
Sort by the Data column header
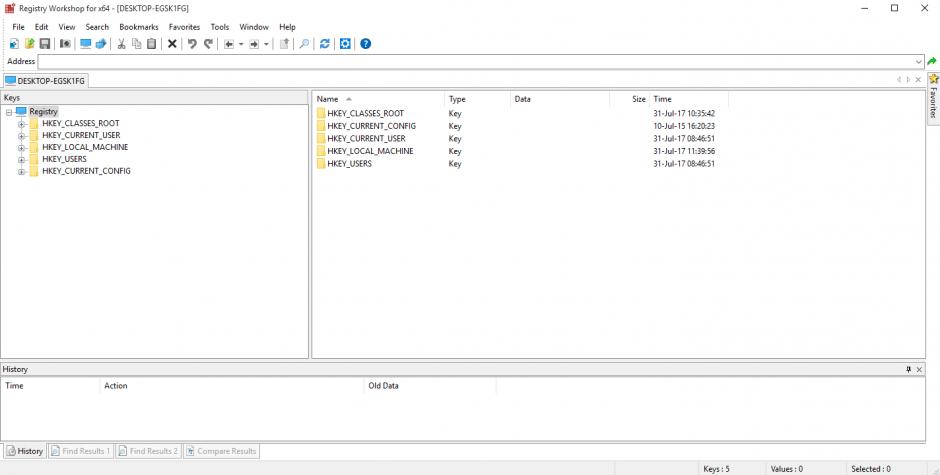(560, 99)
